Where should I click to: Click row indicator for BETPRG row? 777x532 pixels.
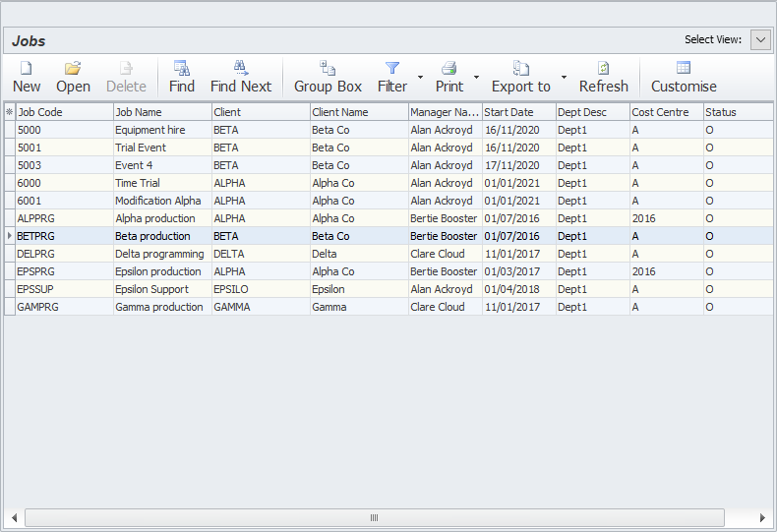[x=10, y=236]
